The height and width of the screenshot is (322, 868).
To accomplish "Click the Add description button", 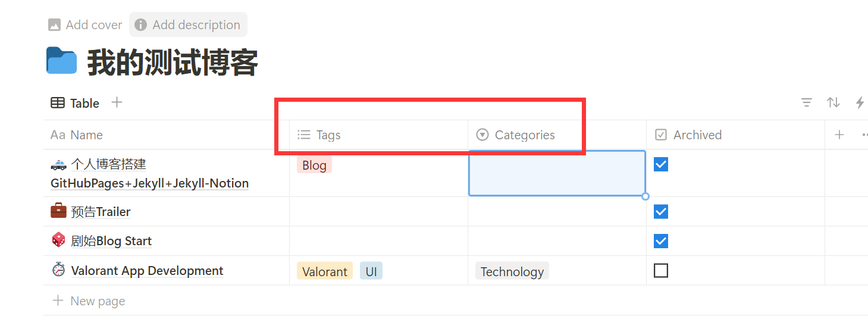I will 188,25.
